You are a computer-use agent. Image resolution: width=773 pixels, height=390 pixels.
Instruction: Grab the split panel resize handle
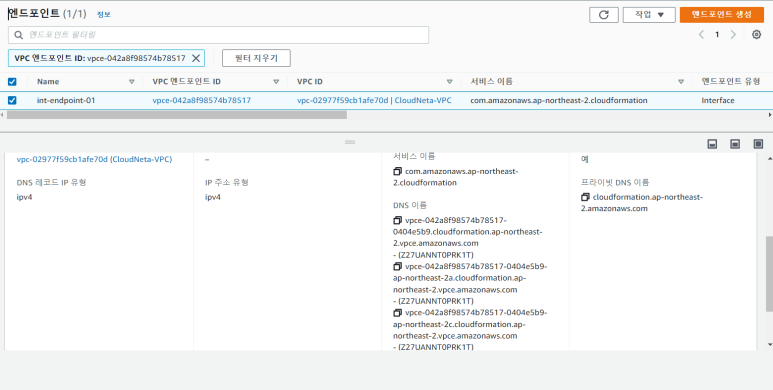350,142
